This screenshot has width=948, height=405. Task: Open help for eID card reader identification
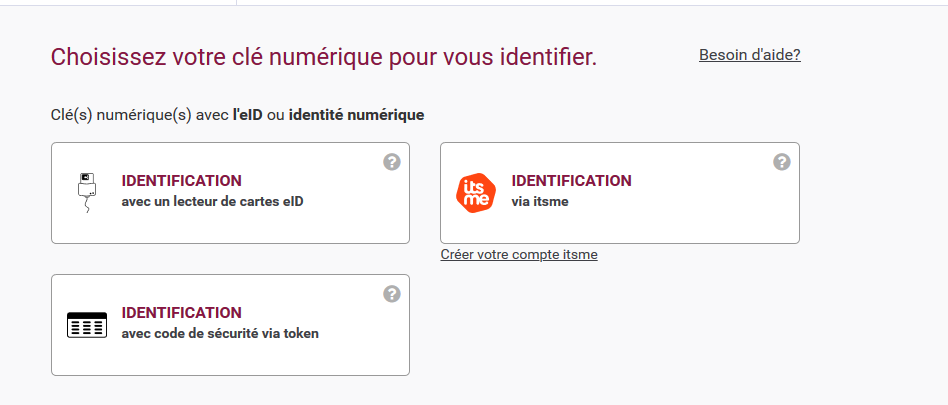(392, 162)
